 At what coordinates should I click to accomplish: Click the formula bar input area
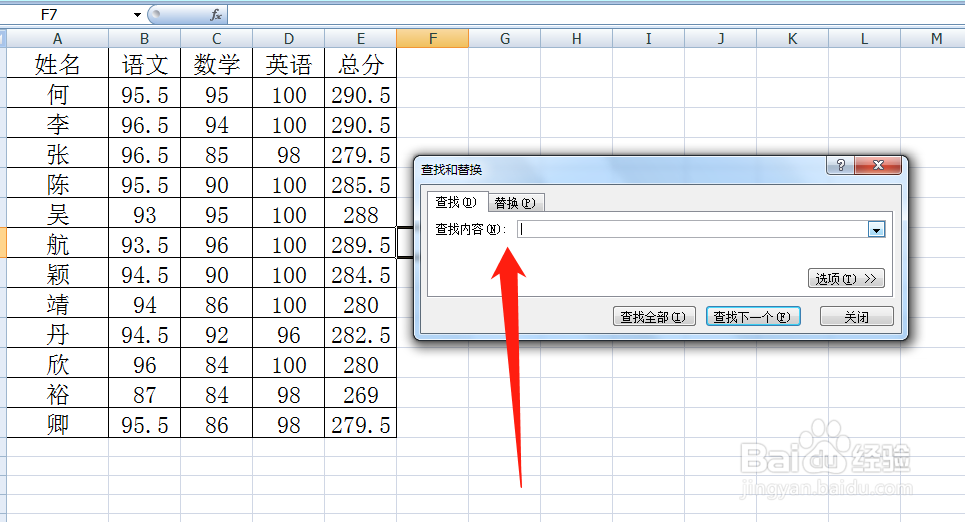tap(596, 15)
